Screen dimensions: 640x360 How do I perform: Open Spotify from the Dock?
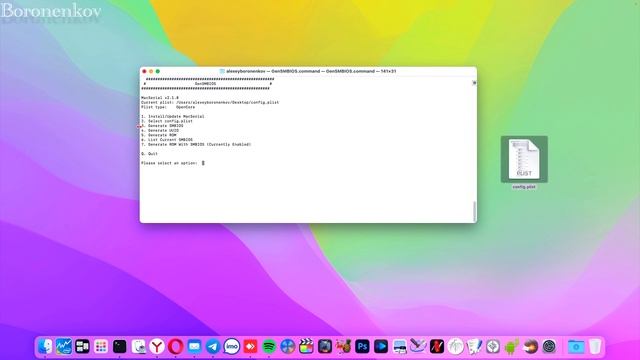269,347
